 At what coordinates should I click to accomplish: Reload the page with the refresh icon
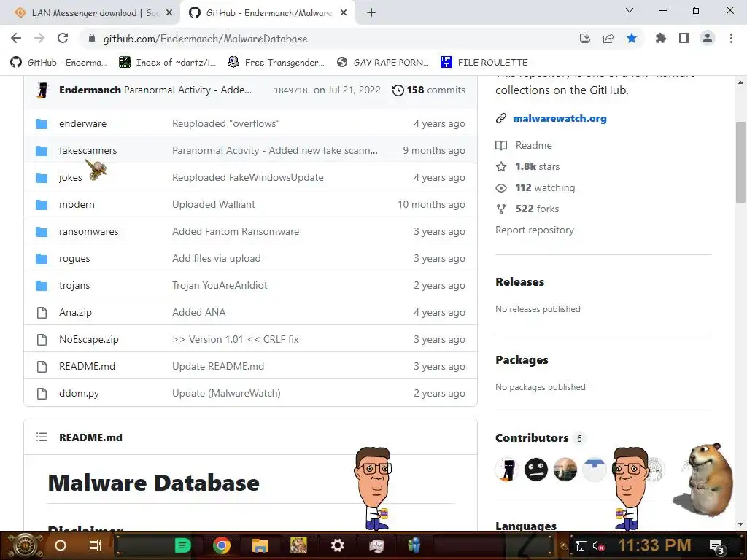tap(63, 38)
